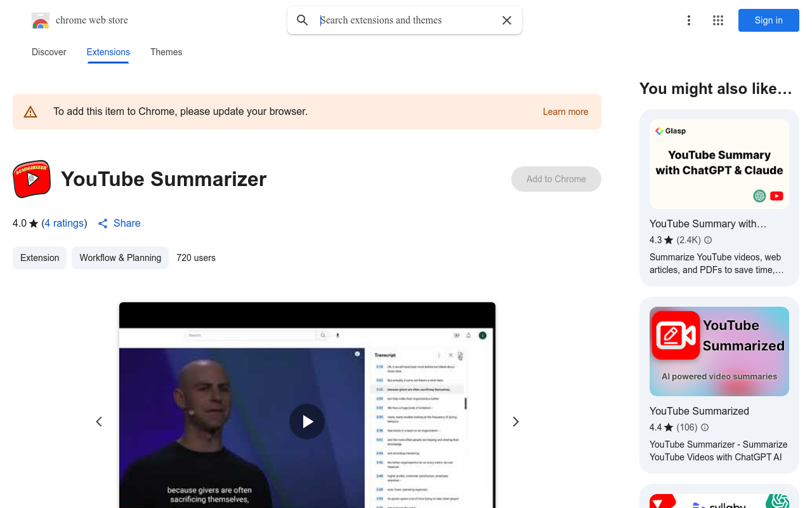
Task: Click the YouTube Summarizer extension logo
Action: [x=32, y=179]
